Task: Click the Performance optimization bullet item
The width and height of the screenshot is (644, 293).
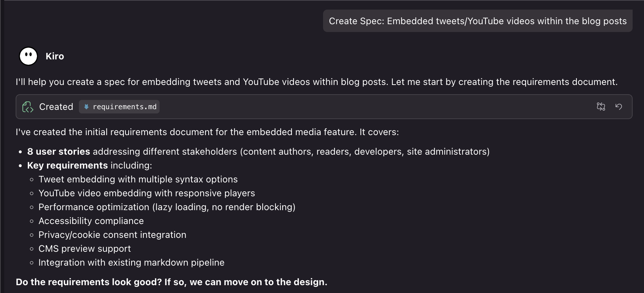Action: tap(167, 207)
